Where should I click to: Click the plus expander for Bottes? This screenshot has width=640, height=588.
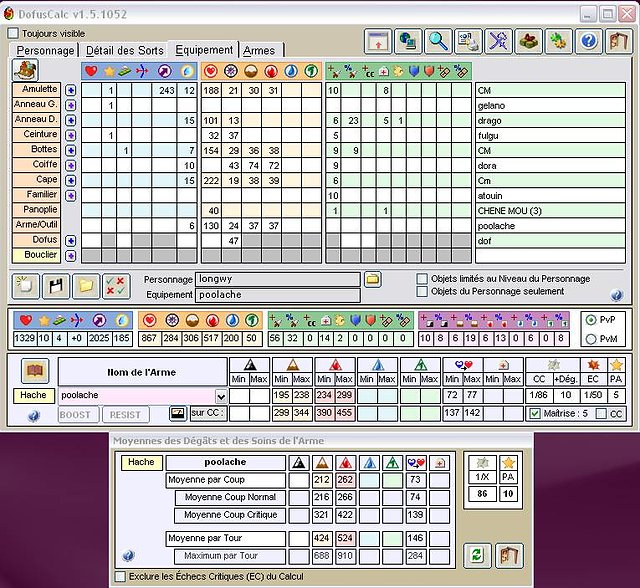pos(71,150)
